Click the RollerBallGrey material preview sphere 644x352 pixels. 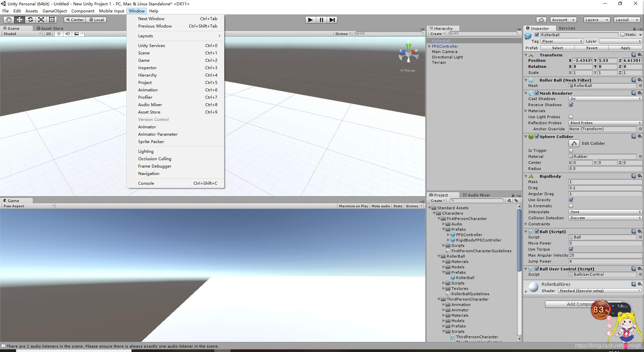point(533,287)
